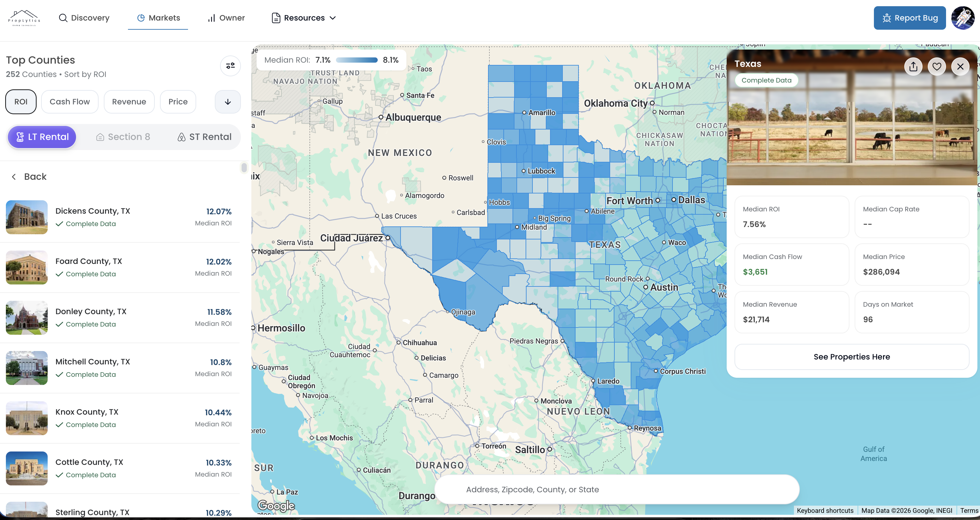Favorite Texas using the heart icon

tap(937, 67)
